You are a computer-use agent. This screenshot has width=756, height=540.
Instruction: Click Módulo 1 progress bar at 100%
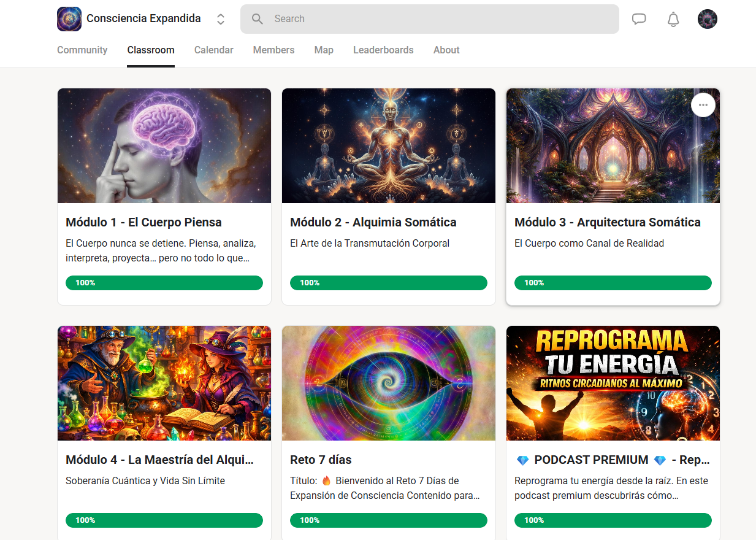click(164, 283)
